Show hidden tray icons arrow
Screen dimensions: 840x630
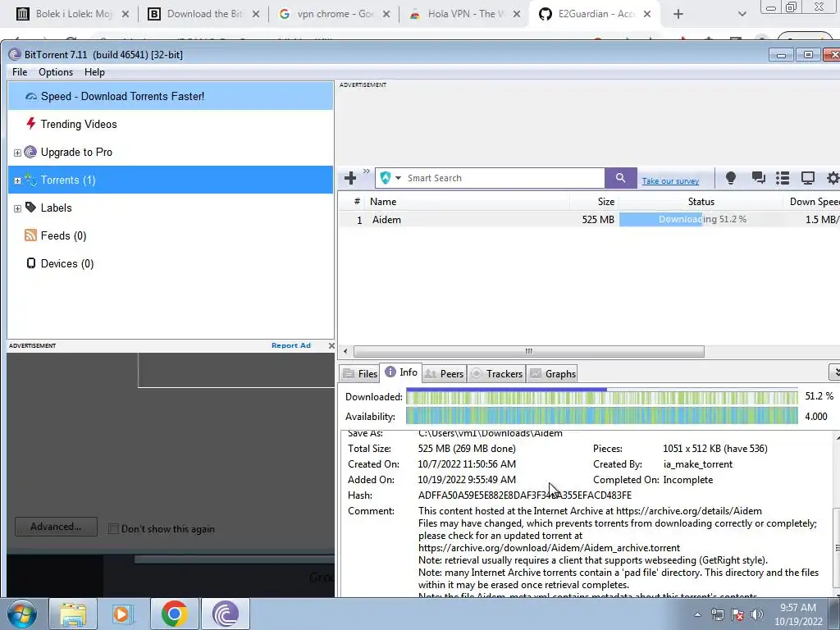tap(697, 614)
